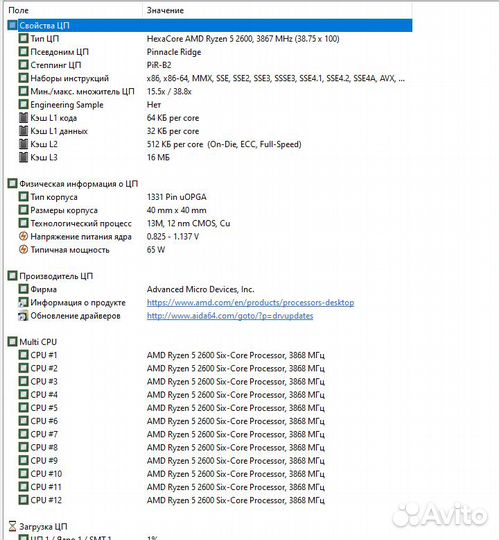This screenshot has height=540, width=499.
Task: Click the Производитель ЦП section icon
Action: (x=12, y=276)
